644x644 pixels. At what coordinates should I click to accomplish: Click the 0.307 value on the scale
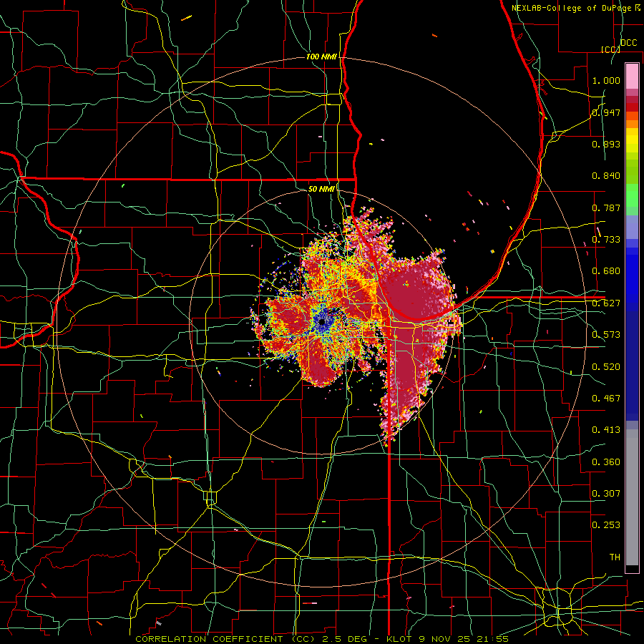pyautogui.click(x=606, y=494)
